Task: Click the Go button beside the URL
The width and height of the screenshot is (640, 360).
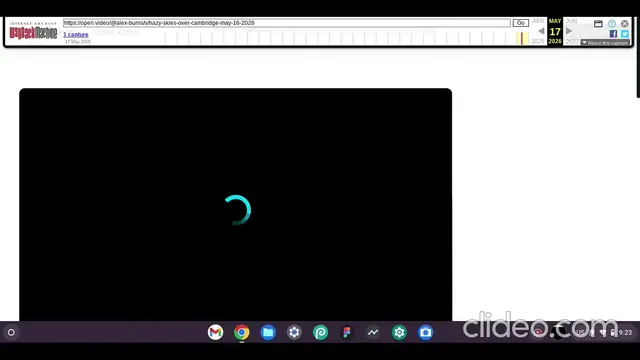Action: [520, 23]
